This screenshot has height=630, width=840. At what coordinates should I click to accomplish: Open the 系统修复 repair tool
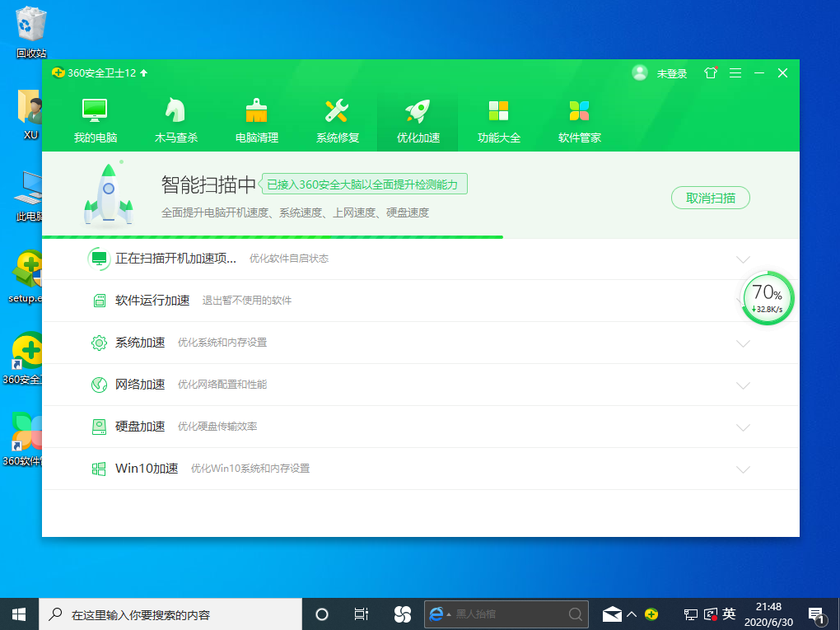click(x=337, y=118)
